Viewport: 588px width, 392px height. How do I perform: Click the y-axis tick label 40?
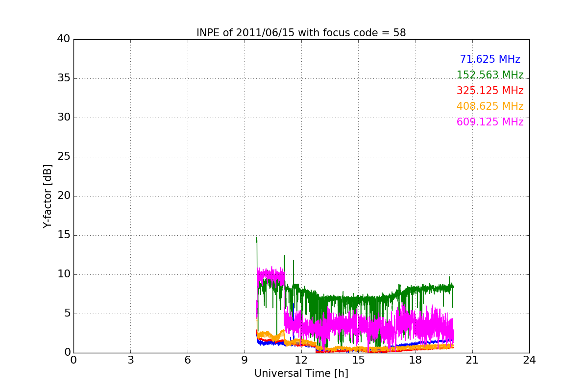point(64,39)
